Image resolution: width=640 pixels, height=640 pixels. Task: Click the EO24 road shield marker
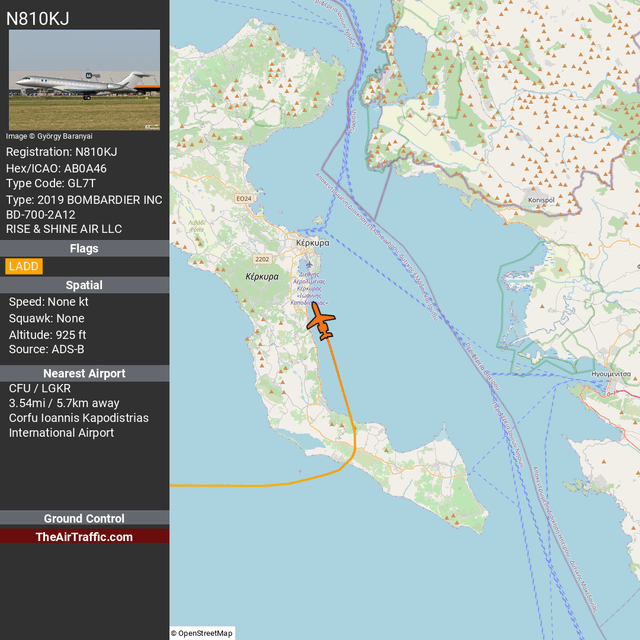[244, 199]
